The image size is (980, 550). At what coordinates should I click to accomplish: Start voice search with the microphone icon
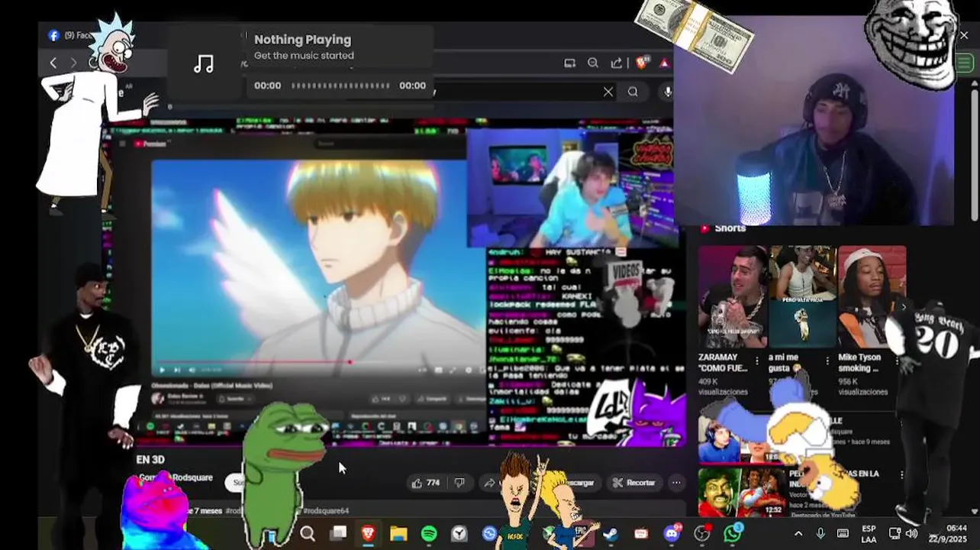pyautogui.click(x=668, y=92)
